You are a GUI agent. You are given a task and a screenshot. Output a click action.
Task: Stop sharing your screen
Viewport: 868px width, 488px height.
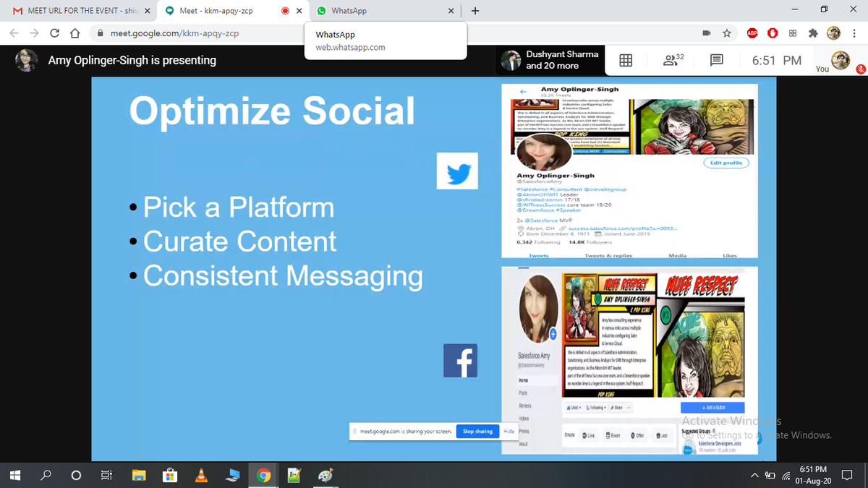pyautogui.click(x=477, y=432)
